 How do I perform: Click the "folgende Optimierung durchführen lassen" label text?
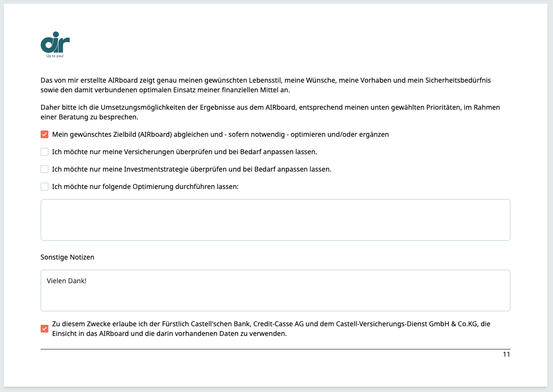(x=145, y=187)
